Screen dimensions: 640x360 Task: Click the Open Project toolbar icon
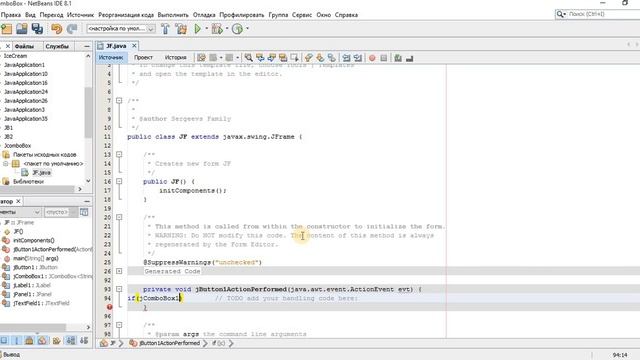tap(22, 29)
